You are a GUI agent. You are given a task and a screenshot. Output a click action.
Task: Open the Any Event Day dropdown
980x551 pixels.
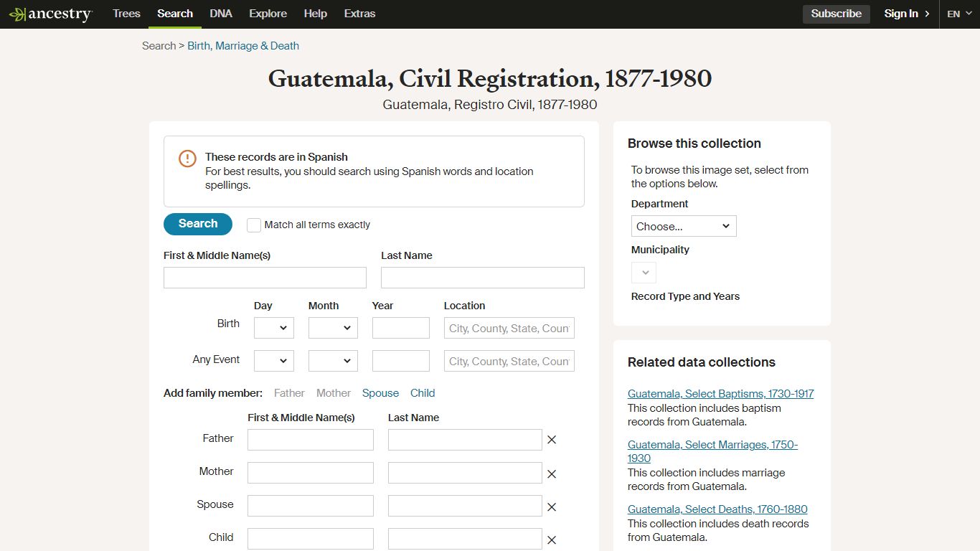pos(274,361)
